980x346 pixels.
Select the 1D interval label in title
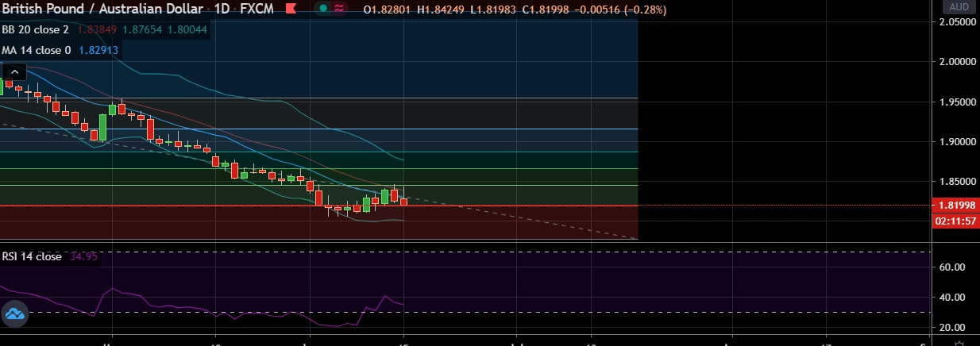tap(223, 10)
